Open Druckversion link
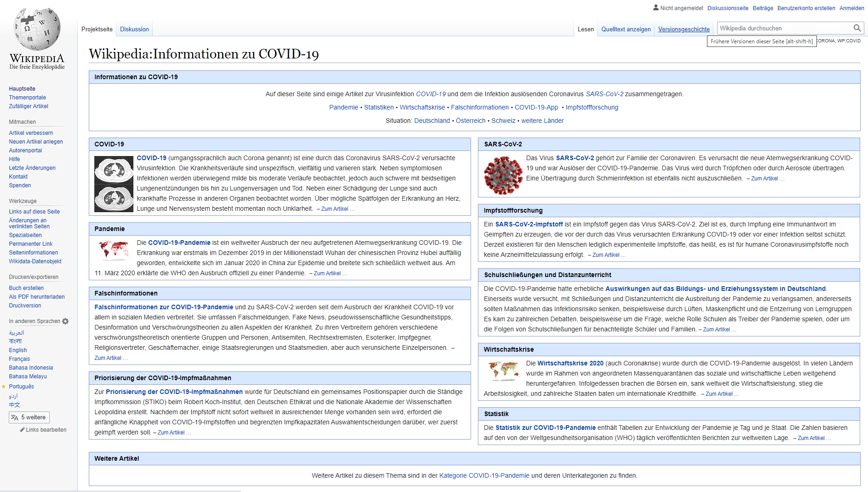This screenshot has width=868, height=492. coord(25,306)
